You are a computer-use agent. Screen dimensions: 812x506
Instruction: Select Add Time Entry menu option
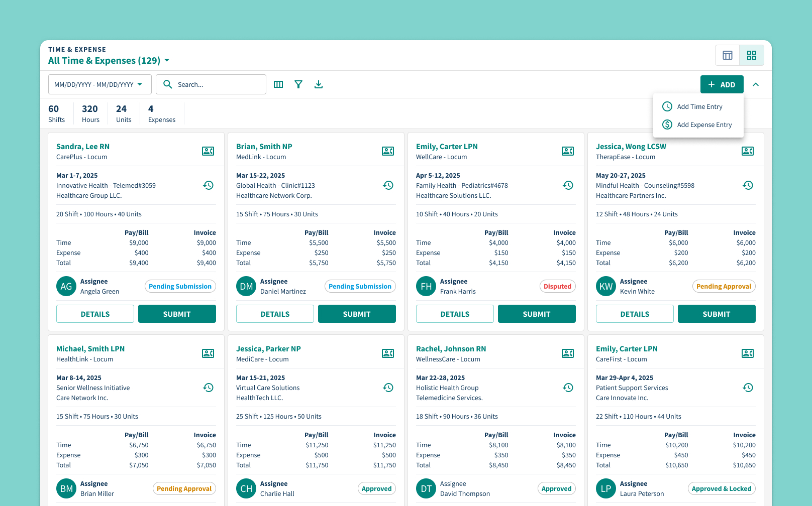(x=698, y=106)
